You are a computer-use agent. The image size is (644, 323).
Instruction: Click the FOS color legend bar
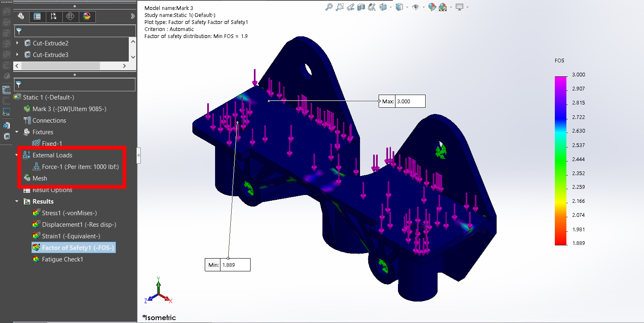[561, 161]
